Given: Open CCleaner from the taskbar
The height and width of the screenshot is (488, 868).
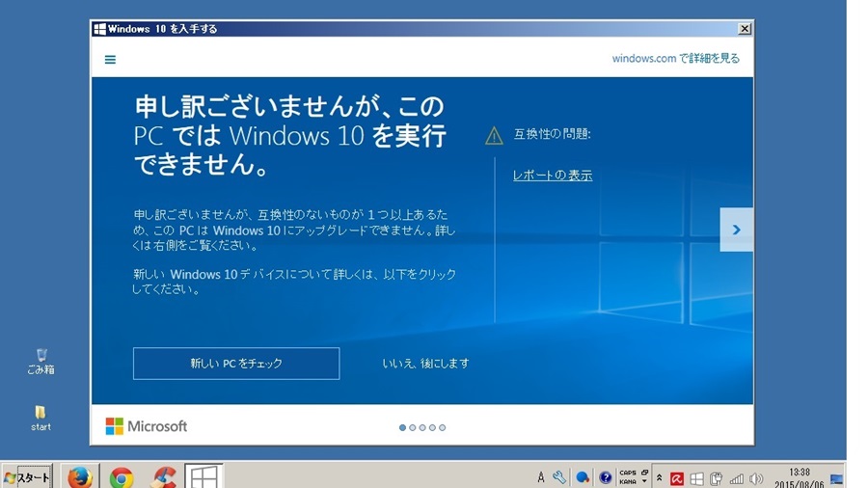Looking at the screenshot, I should [164, 476].
